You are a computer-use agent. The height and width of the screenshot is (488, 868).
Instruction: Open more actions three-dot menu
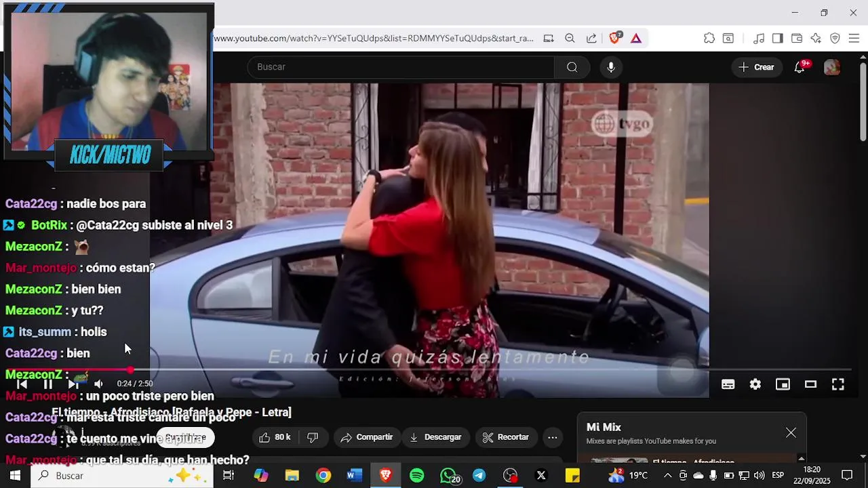pyautogui.click(x=553, y=437)
